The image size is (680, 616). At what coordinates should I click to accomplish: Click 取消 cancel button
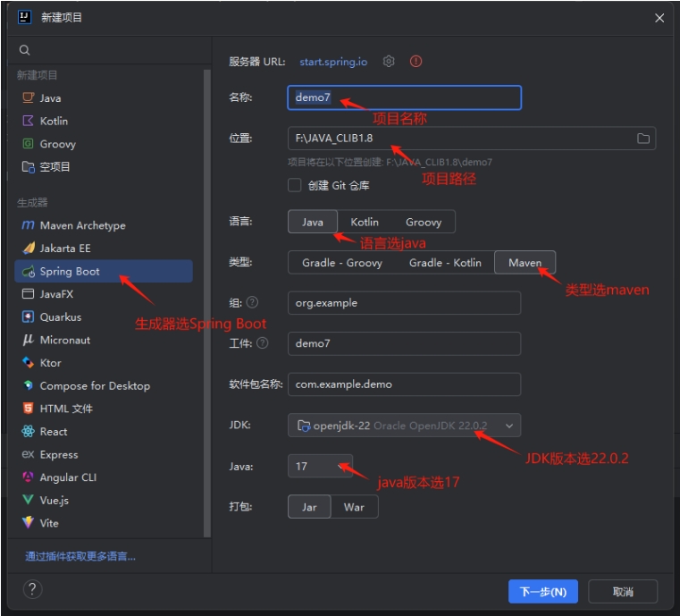(x=623, y=592)
